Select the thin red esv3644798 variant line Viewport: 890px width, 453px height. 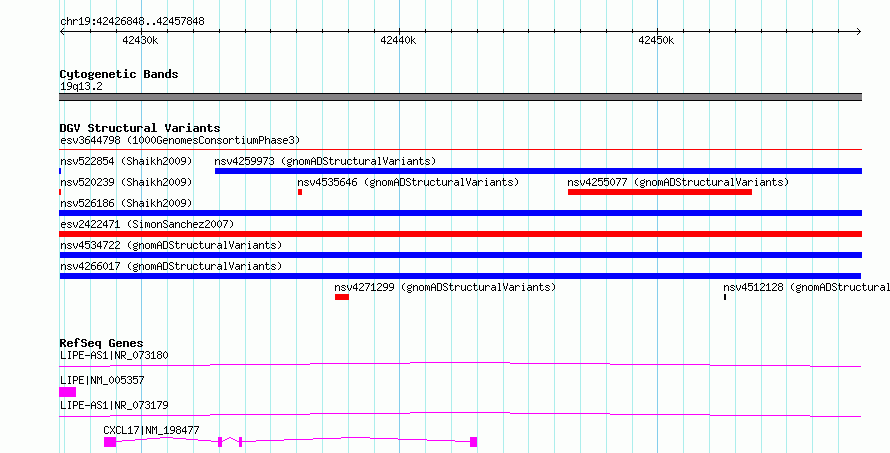[460, 150]
